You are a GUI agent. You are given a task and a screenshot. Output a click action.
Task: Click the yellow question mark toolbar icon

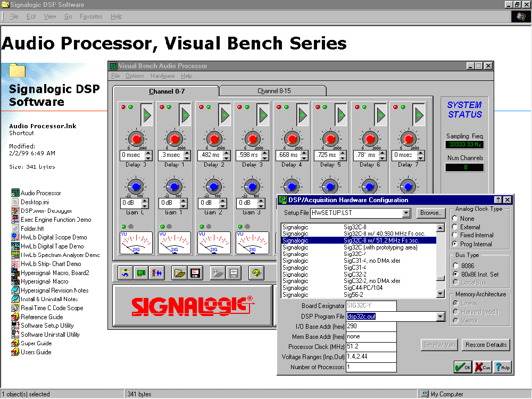tap(256, 273)
